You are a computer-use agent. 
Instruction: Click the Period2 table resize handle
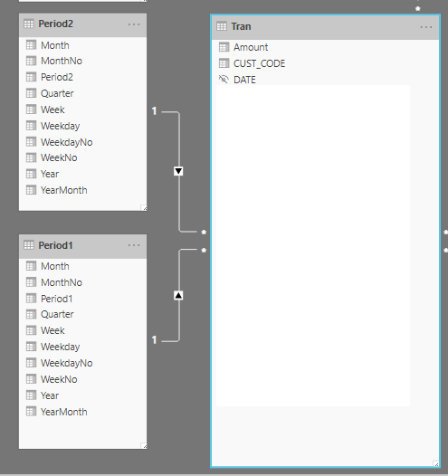pos(144,208)
